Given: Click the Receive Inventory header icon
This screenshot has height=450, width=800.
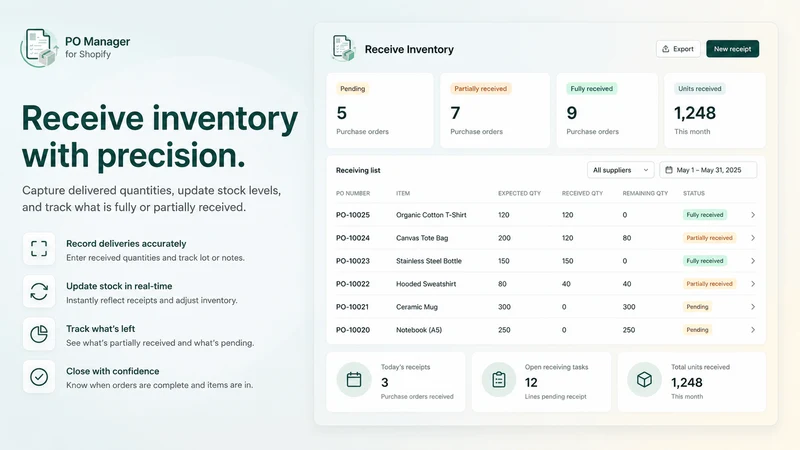Looking at the screenshot, I should pos(343,48).
